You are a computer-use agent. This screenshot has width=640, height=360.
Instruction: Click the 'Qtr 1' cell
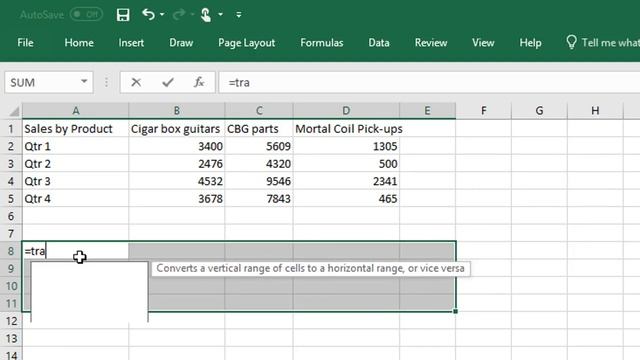76,146
